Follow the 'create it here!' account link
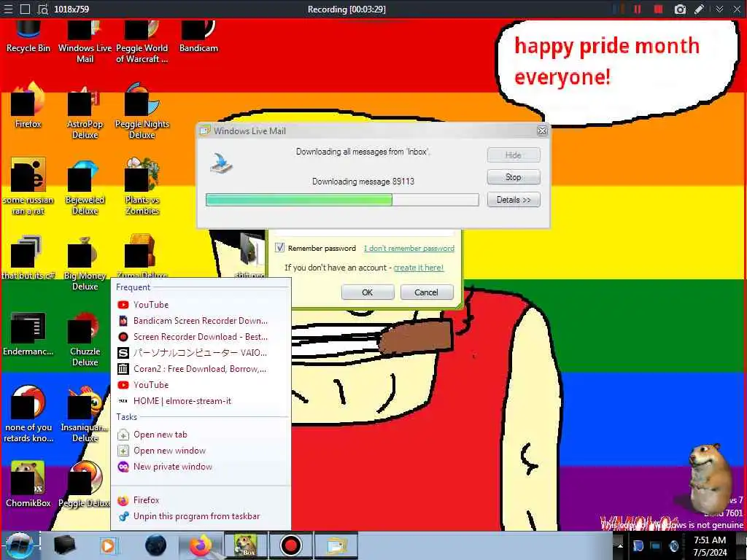This screenshot has width=747, height=560. 418,268
